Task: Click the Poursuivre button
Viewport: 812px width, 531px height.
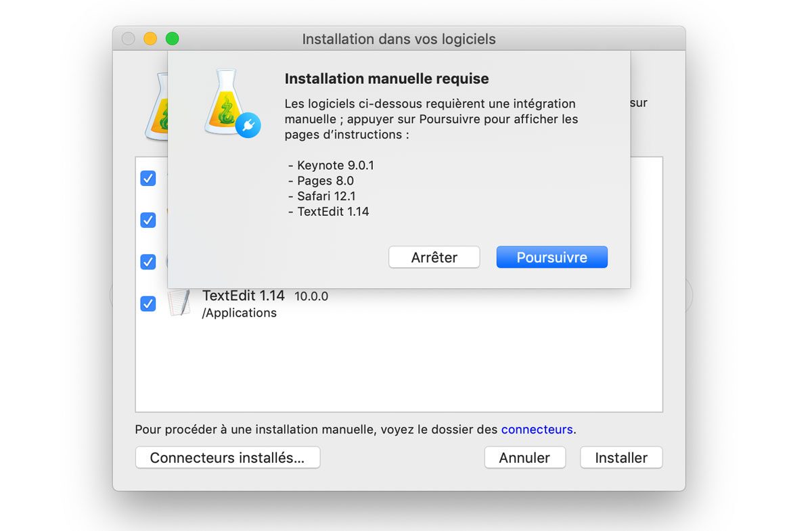Action: click(551, 257)
